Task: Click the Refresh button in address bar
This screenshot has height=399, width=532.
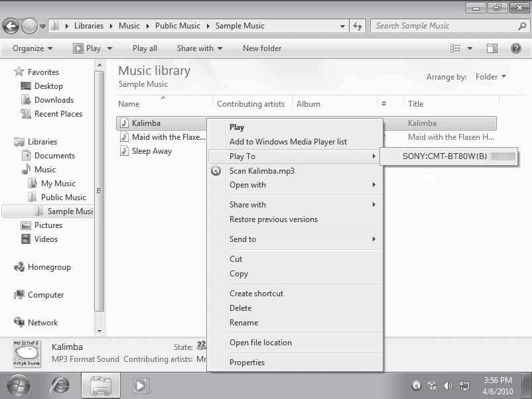Action: (x=358, y=26)
